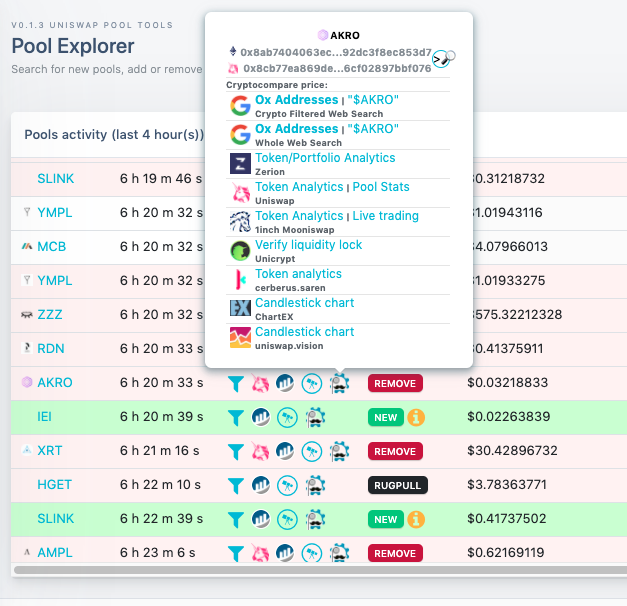Open the HGET token name link
The width and height of the screenshot is (627, 606).
tap(54, 485)
